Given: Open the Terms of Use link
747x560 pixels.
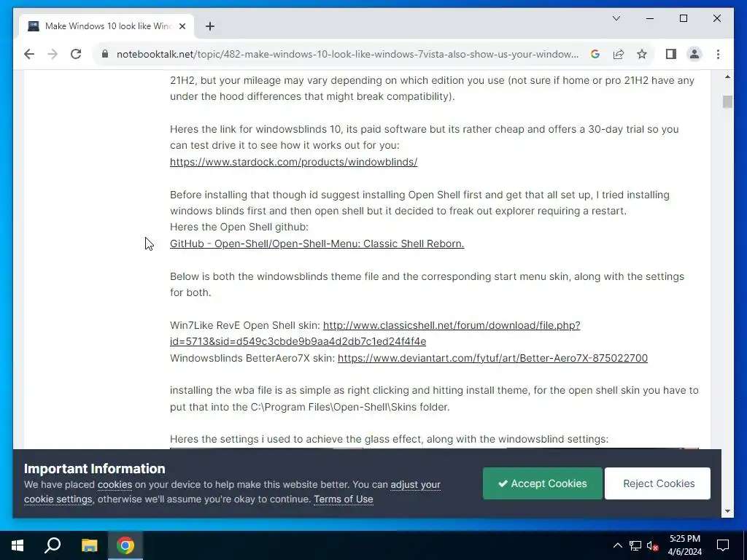Looking at the screenshot, I should point(343,499).
